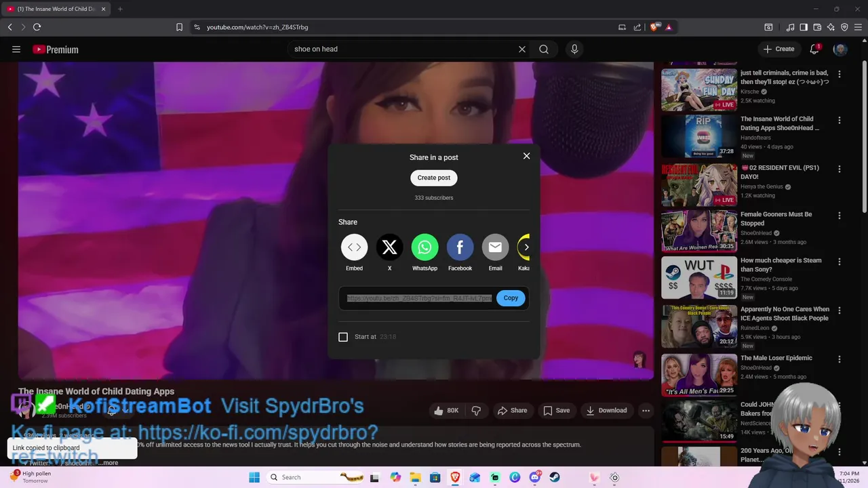Image resolution: width=868 pixels, height=488 pixels.
Task: Click the Windows taskbar Search box
Action: [x=315, y=477]
